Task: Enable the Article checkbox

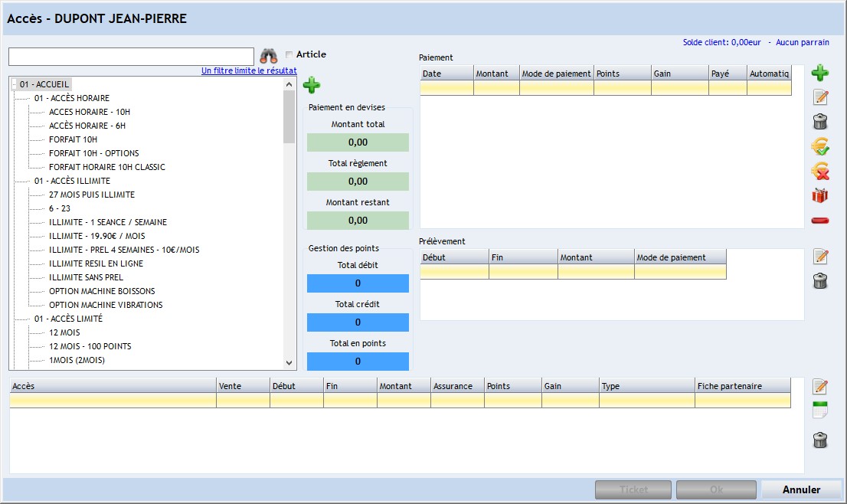Action: 289,54
